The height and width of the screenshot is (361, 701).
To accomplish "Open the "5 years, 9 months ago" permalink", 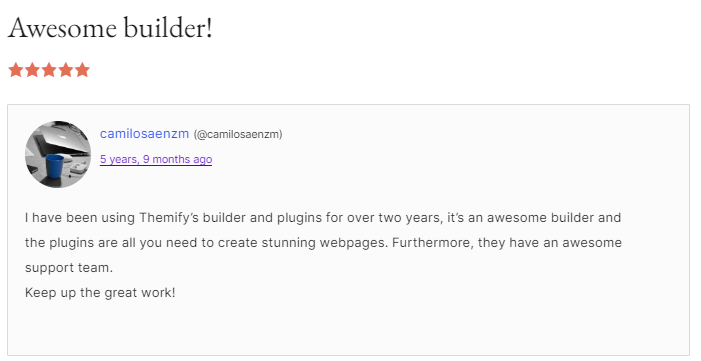I will [156, 159].
